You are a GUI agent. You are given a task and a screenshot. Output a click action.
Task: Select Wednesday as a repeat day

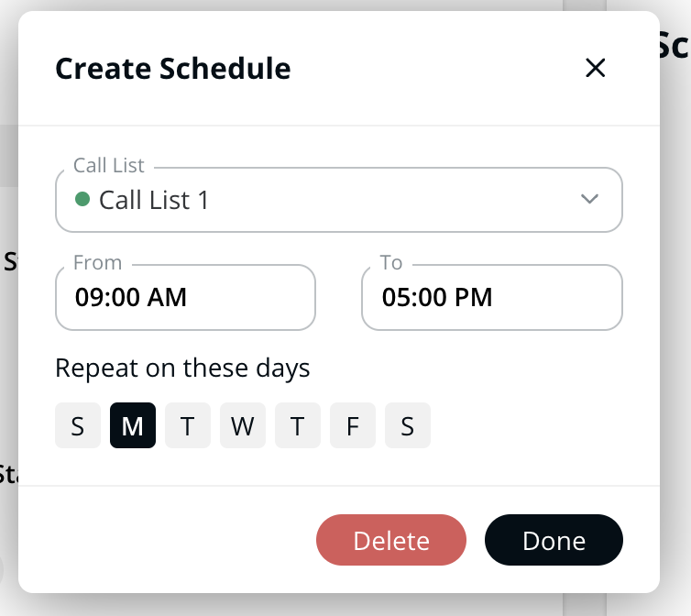click(243, 426)
